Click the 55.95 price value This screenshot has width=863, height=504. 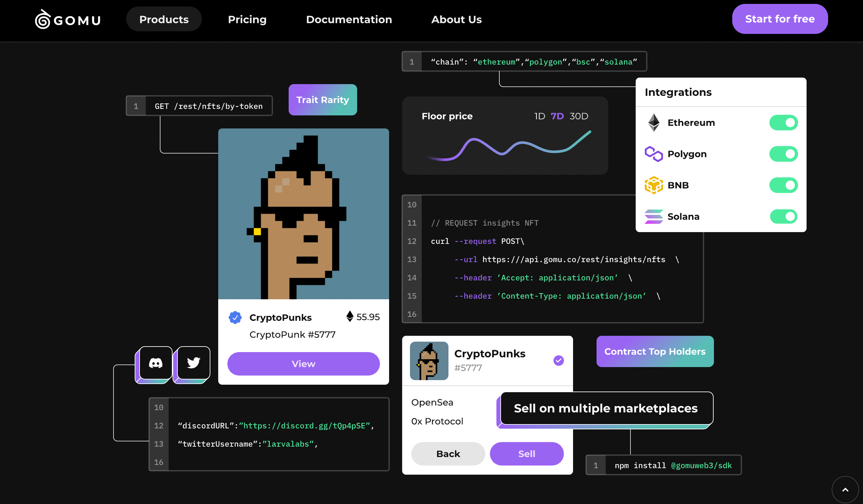click(x=368, y=317)
